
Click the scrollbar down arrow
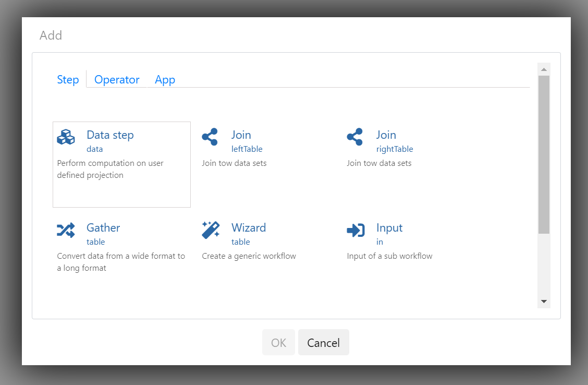coord(544,302)
